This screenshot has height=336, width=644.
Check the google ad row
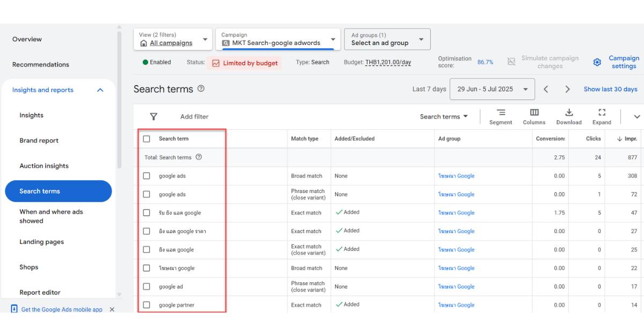pyautogui.click(x=147, y=287)
